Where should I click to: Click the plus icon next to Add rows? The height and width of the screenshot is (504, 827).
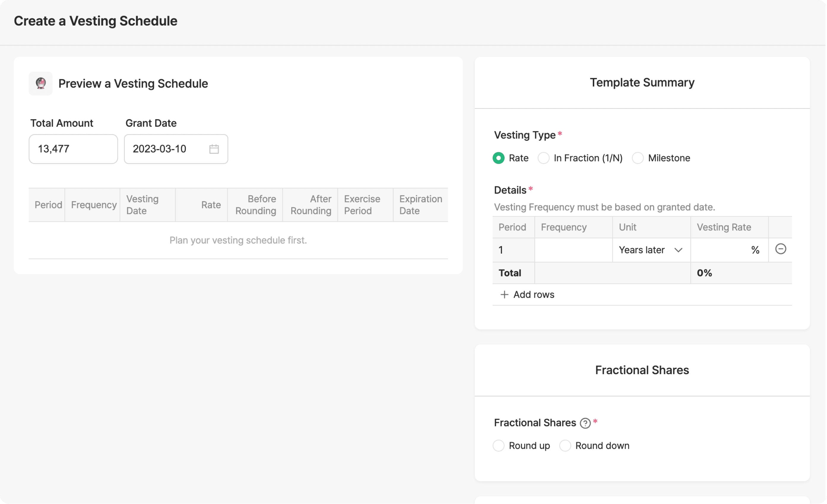pos(504,294)
